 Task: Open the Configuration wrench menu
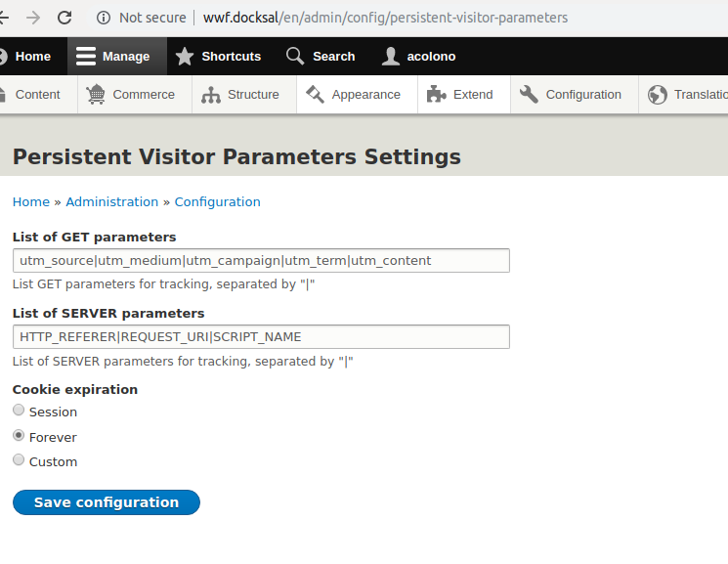click(575, 94)
